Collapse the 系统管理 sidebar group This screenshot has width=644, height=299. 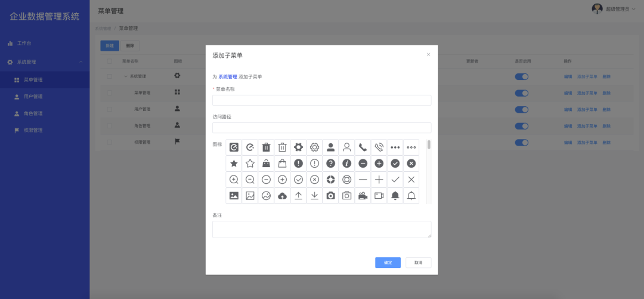click(x=80, y=62)
